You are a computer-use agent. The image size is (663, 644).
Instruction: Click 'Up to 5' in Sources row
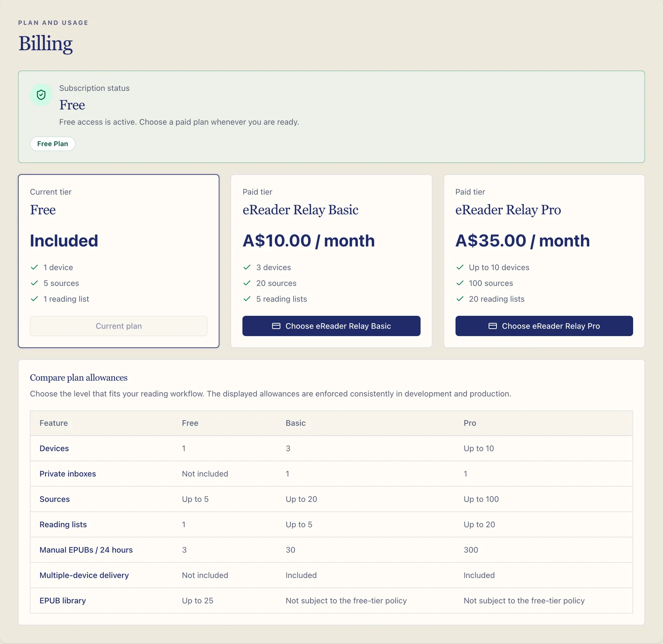tap(195, 499)
